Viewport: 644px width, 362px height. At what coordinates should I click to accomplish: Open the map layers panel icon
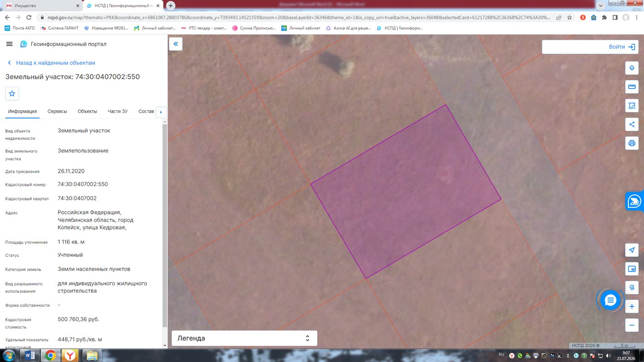tap(632, 68)
